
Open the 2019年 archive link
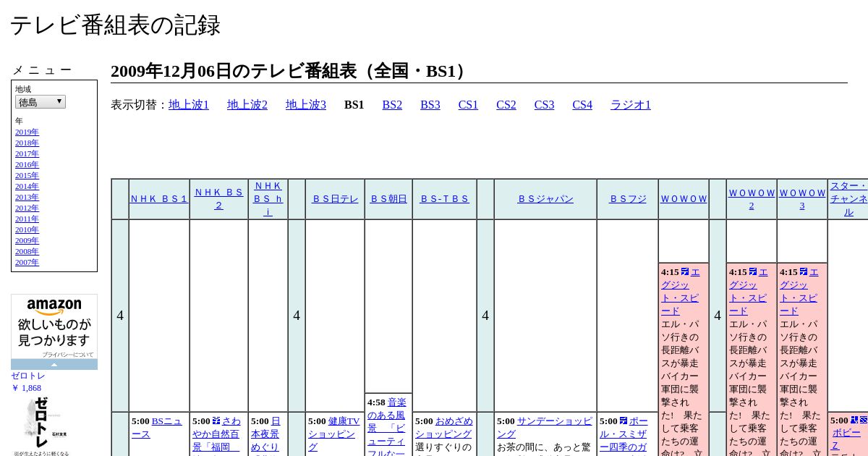pos(27,132)
